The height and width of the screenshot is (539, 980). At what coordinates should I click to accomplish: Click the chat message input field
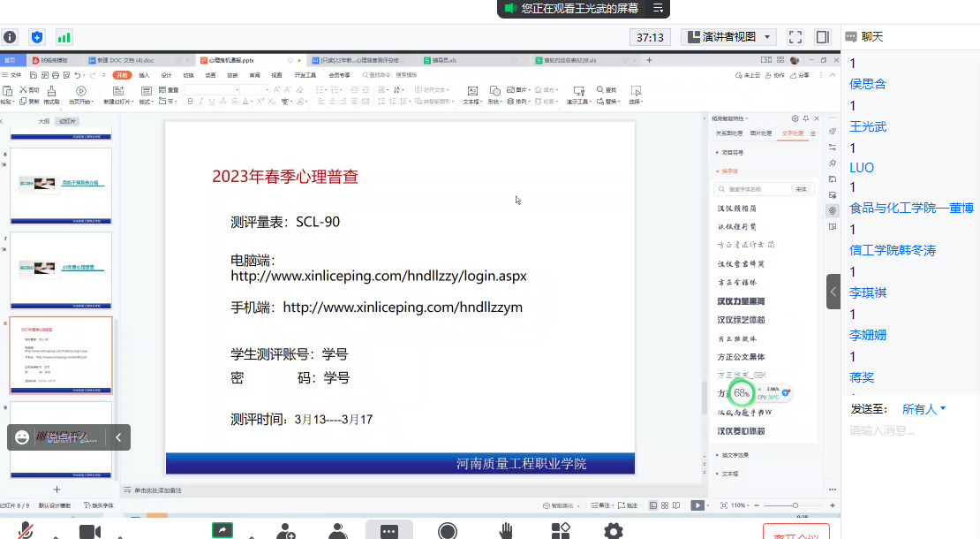[909, 430]
